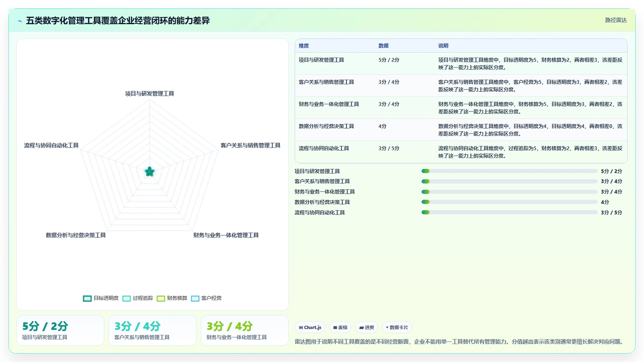Select the 数据卡片 tag
The width and height of the screenshot is (644, 362).
point(397,327)
